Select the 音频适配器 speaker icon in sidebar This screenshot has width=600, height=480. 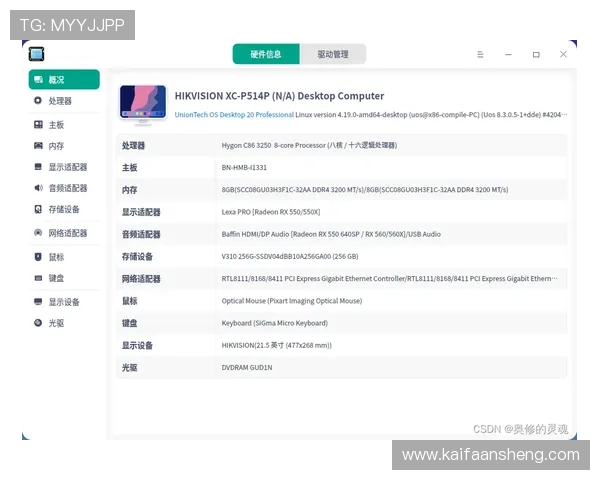click(x=38, y=188)
